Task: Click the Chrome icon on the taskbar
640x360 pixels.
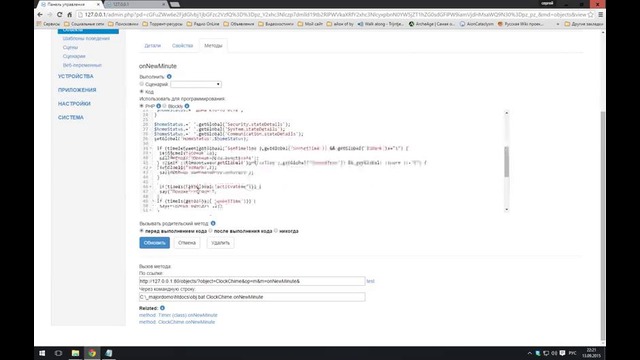Action: pos(92,353)
